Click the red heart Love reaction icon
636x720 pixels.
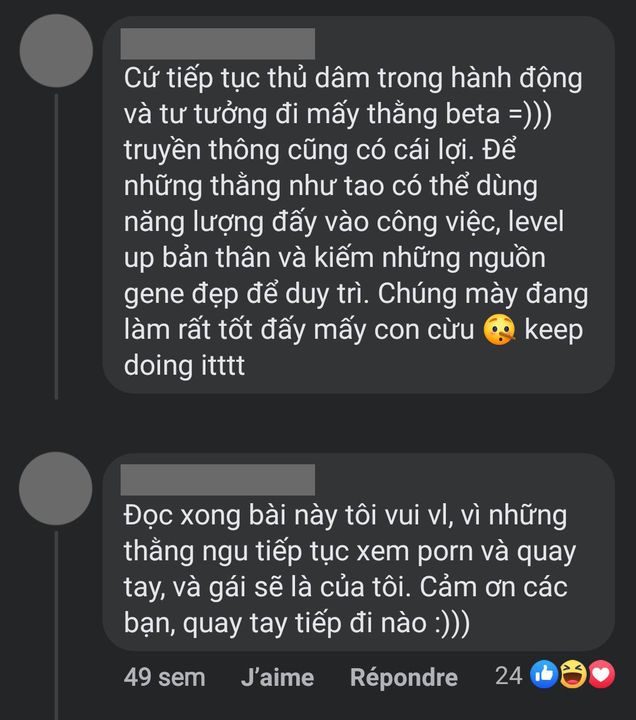(602, 675)
